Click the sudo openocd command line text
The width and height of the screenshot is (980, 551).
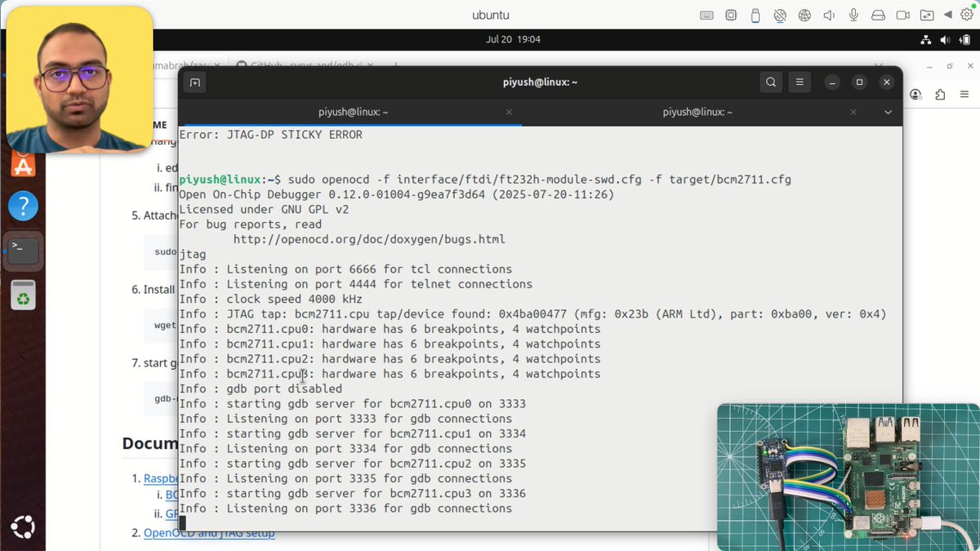538,180
